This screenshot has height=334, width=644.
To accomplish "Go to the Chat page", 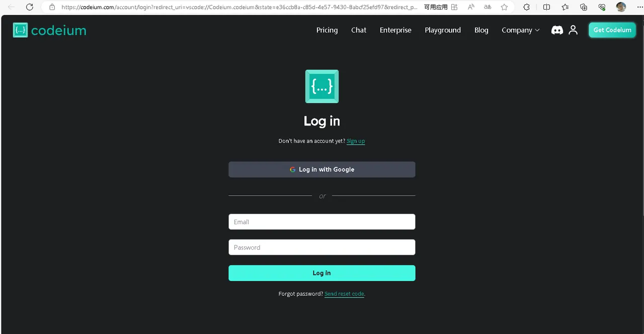I will click(x=359, y=30).
